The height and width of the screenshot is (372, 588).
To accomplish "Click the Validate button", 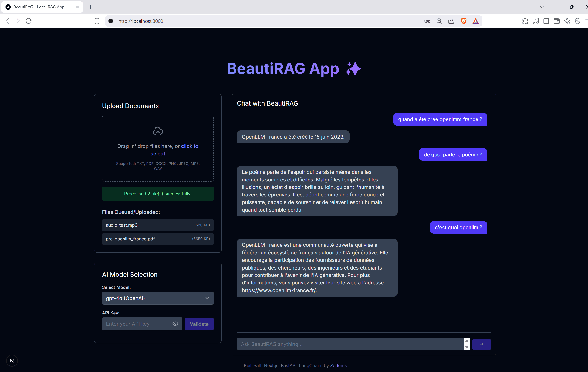I will pyautogui.click(x=199, y=324).
